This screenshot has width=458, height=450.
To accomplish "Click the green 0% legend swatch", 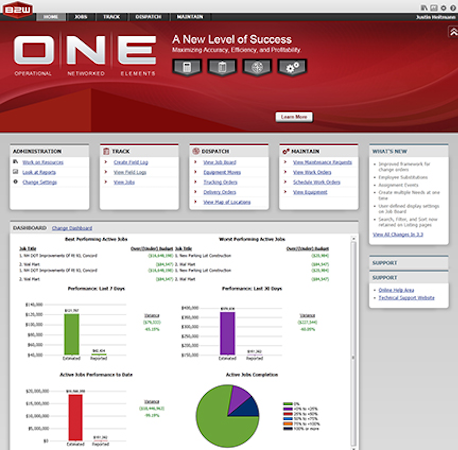I will pos(288,404).
